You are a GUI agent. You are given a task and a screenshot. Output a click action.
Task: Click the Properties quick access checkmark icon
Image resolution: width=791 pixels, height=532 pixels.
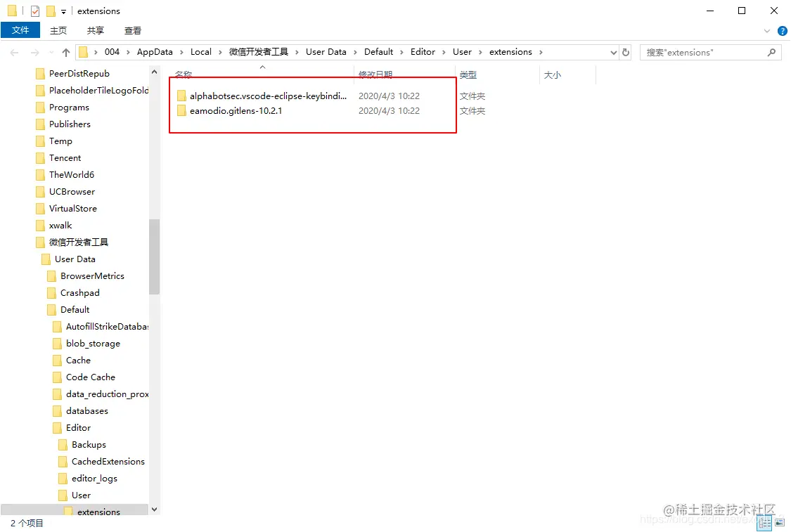pyautogui.click(x=35, y=11)
